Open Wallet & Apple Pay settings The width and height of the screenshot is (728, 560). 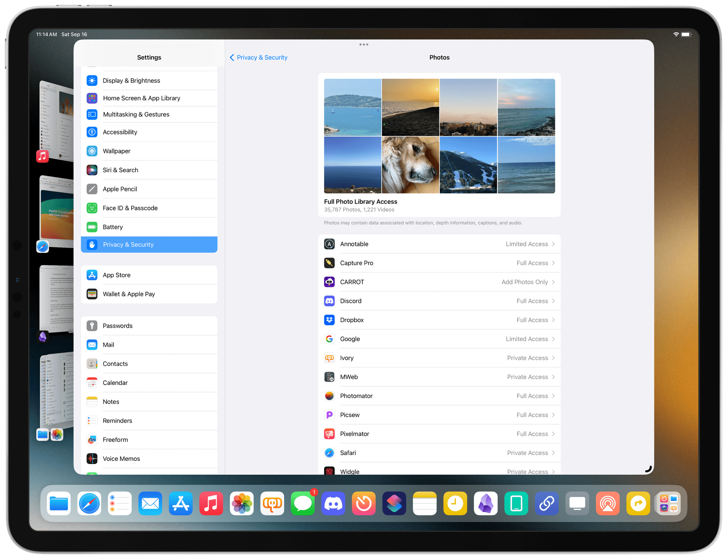pyautogui.click(x=149, y=294)
